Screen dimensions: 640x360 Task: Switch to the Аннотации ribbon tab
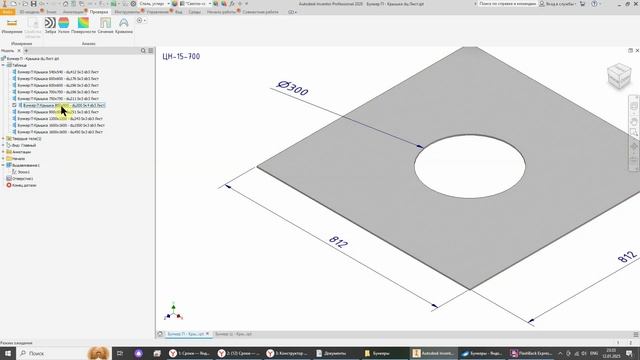pyautogui.click(x=73, y=12)
